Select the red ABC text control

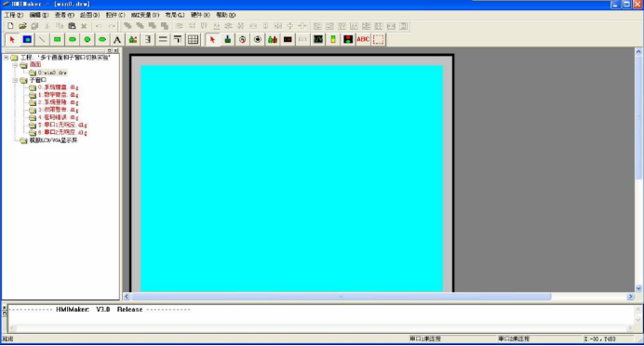[x=363, y=39]
